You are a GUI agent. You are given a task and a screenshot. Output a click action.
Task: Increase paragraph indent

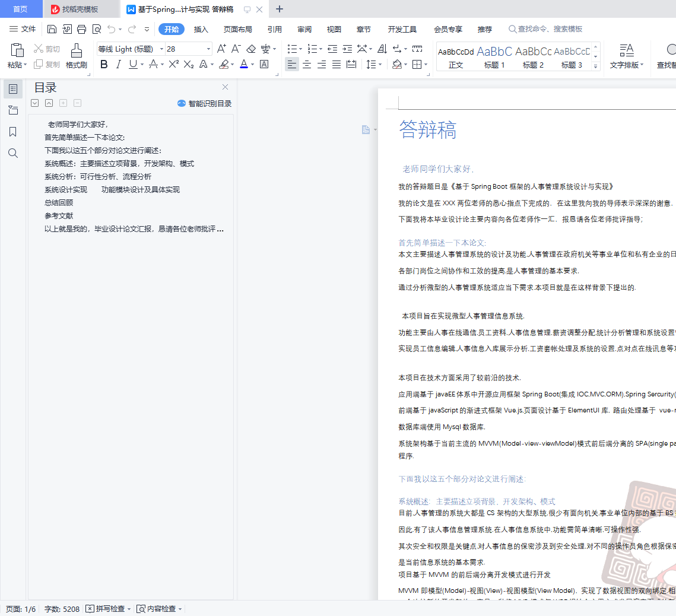point(347,49)
